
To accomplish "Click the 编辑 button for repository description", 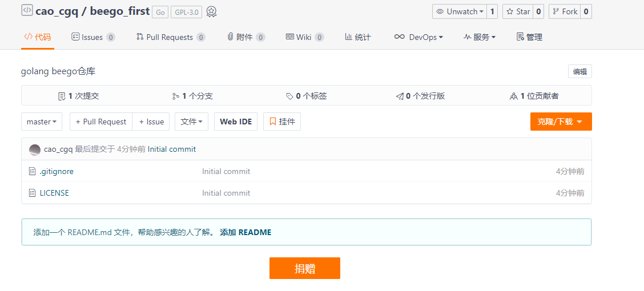I will tap(579, 71).
